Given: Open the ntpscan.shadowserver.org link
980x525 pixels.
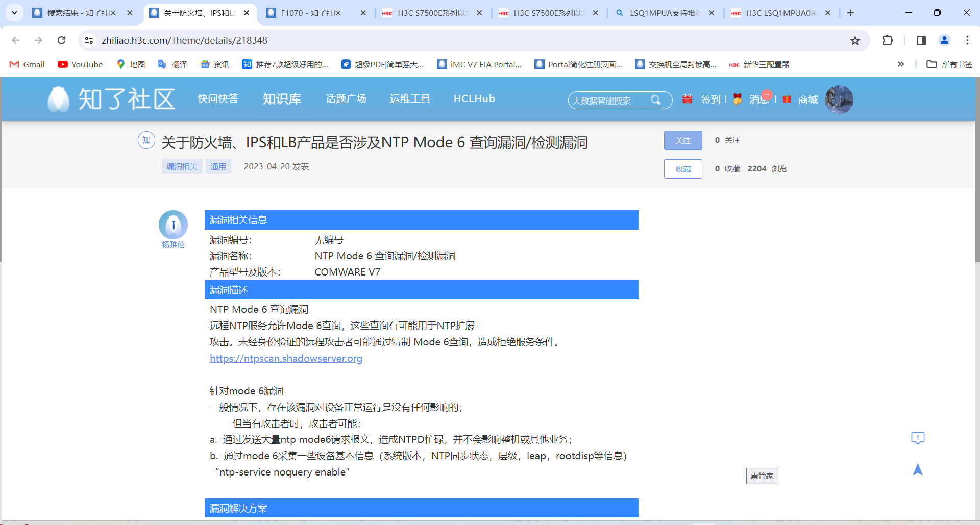Looking at the screenshot, I should click(286, 358).
